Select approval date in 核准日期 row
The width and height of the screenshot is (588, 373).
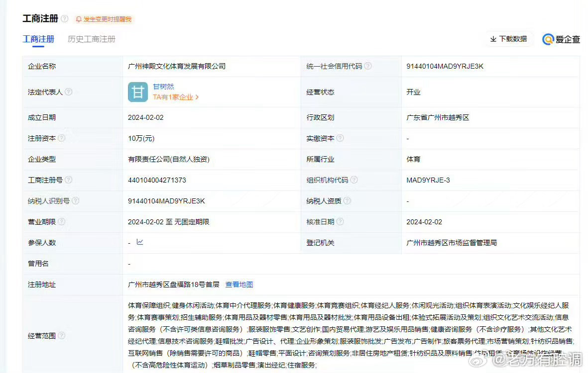point(424,222)
